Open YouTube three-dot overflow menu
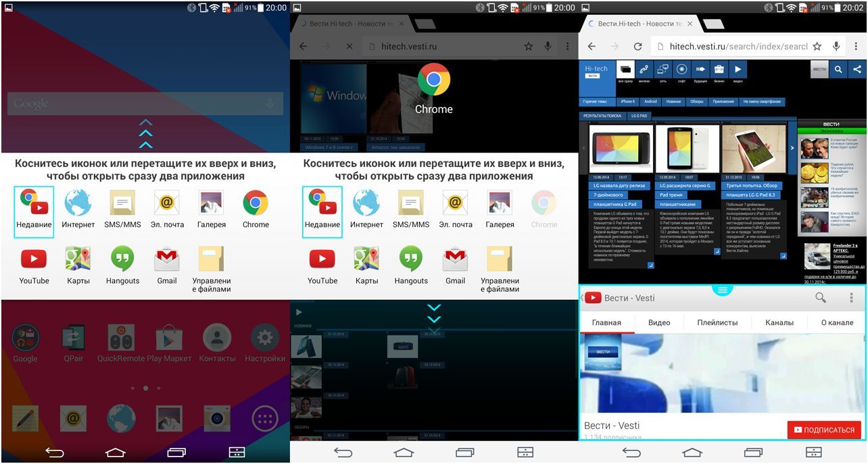This screenshot has height=464, width=868. (851, 297)
